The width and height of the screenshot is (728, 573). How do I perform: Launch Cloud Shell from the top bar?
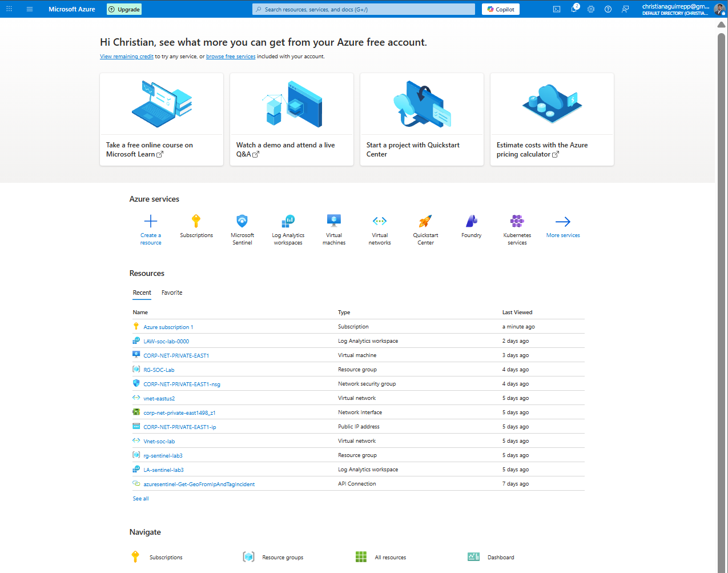pos(556,9)
